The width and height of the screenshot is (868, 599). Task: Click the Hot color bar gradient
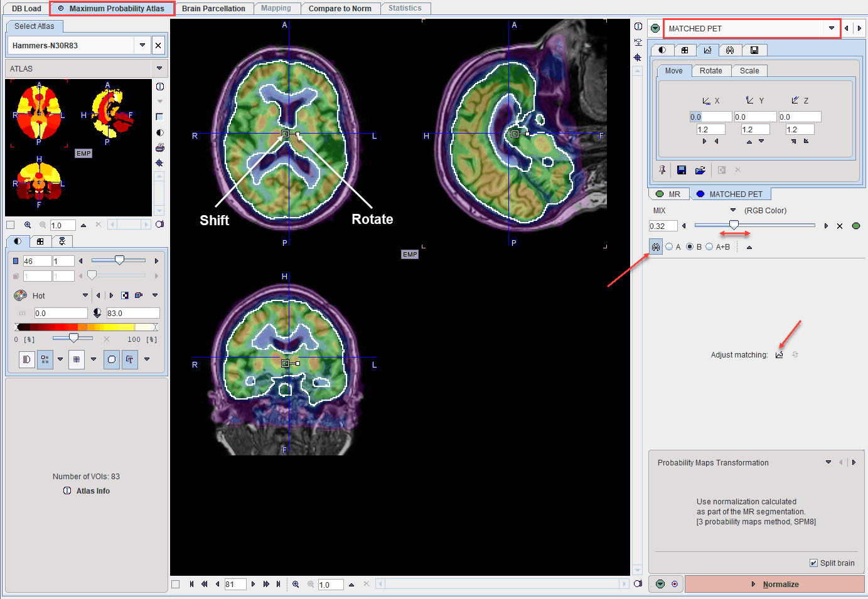[87, 327]
